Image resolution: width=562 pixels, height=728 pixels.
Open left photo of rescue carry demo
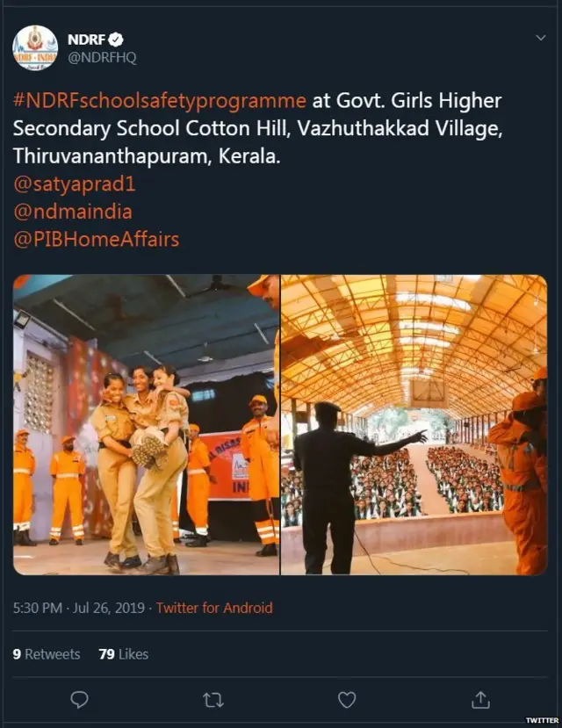[x=146, y=425]
